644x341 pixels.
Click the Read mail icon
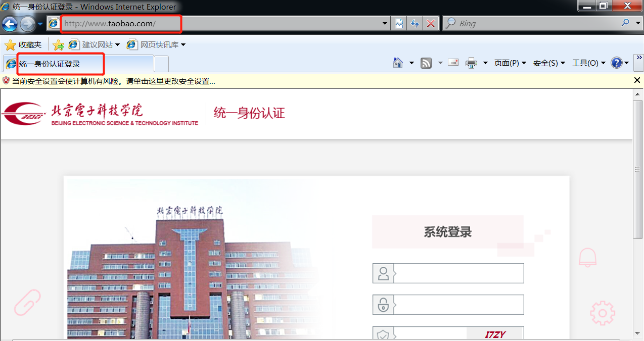coord(453,63)
